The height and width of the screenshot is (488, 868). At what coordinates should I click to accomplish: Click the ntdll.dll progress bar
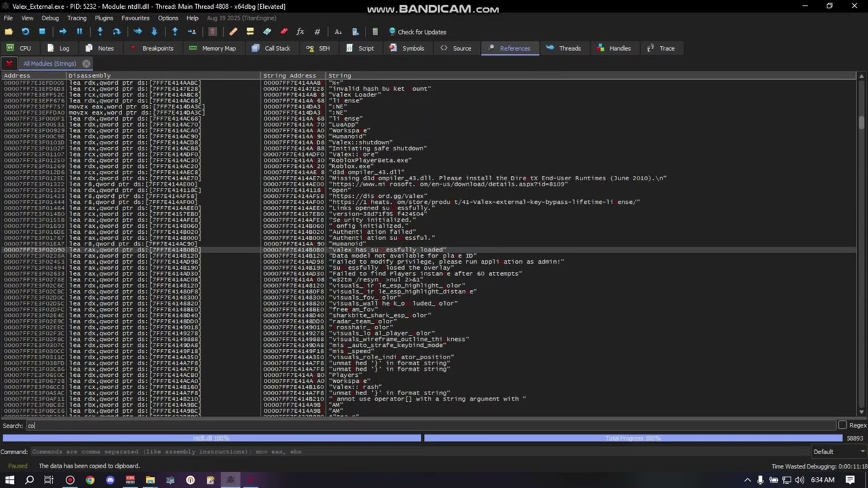[212, 439]
